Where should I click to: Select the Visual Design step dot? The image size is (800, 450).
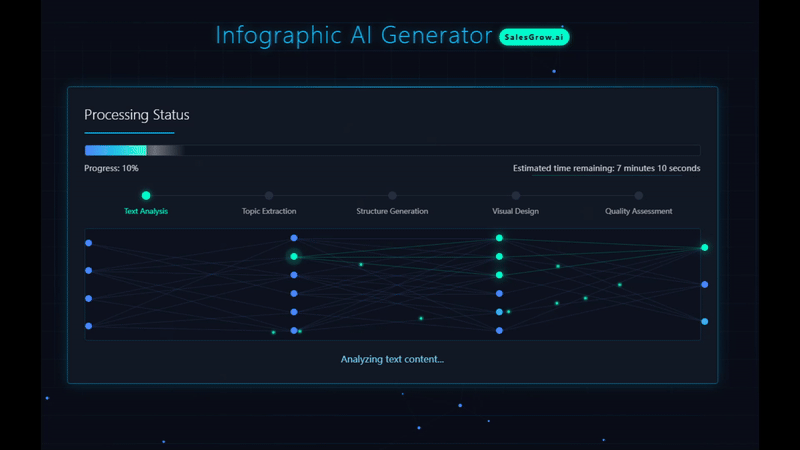coord(516,195)
